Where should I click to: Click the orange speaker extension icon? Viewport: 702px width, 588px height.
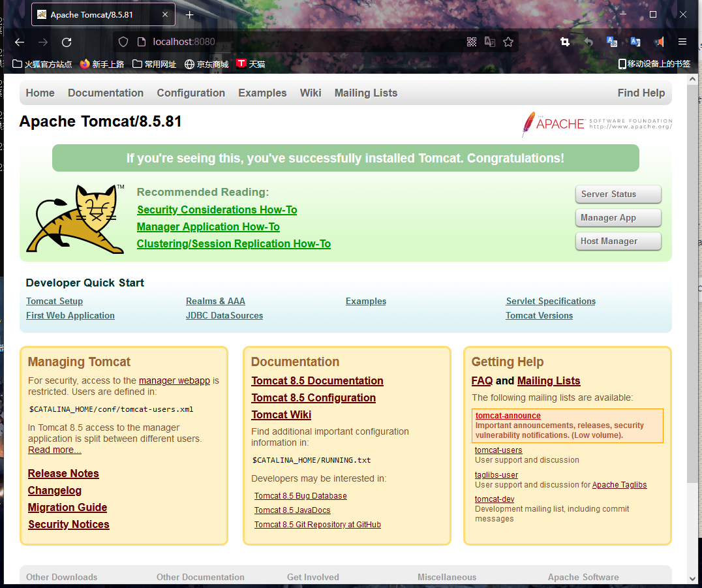(659, 42)
